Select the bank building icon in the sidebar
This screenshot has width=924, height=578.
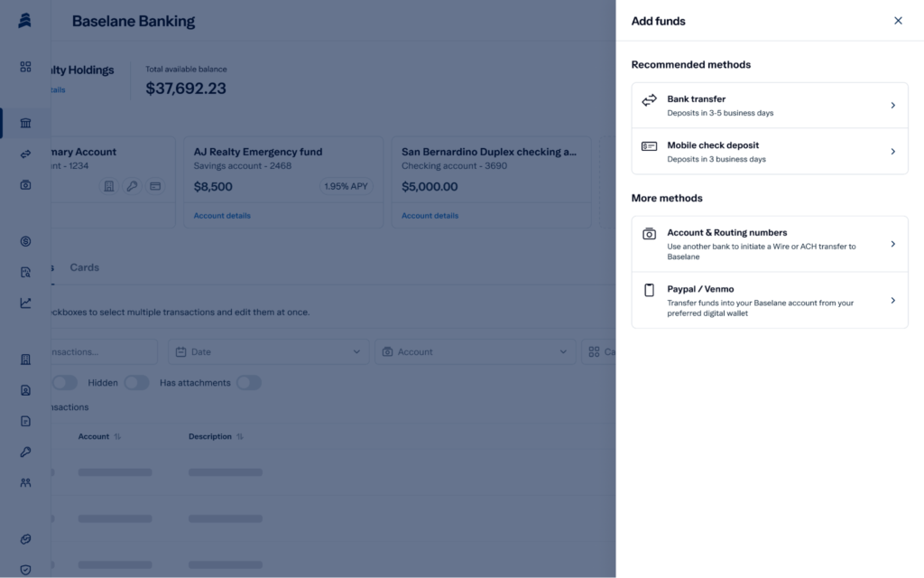[25, 123]
